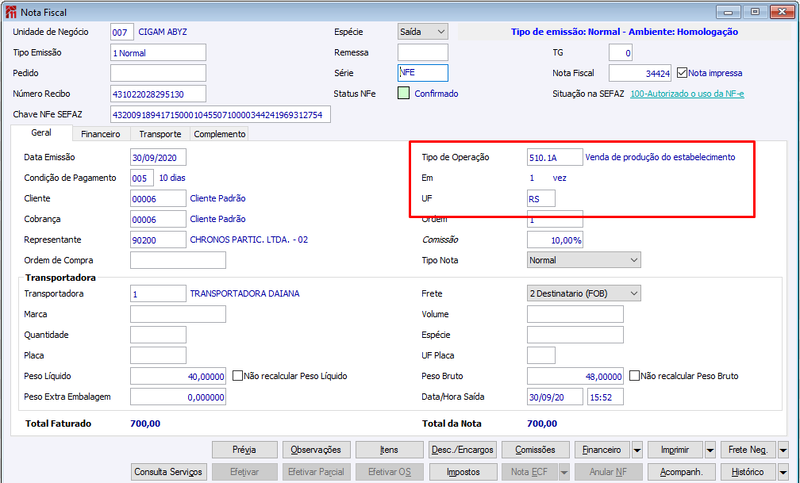
Task: Click the Representante code field 90200
Action: pyautogui.click(x=158, y=240)
